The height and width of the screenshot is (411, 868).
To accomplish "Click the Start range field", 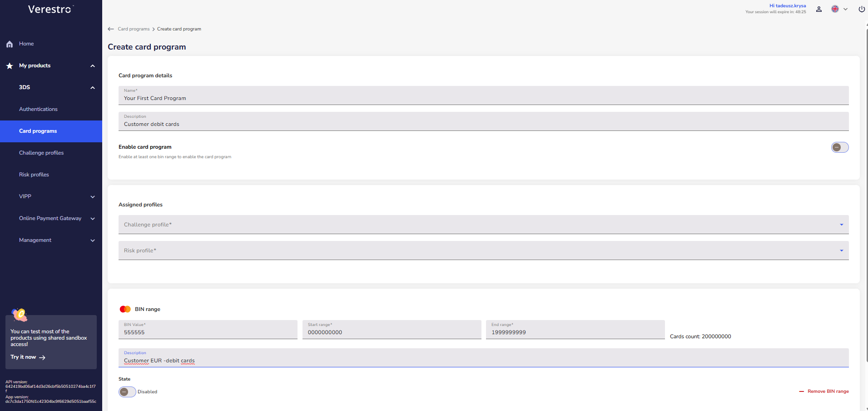I will (x=392, y=330).
